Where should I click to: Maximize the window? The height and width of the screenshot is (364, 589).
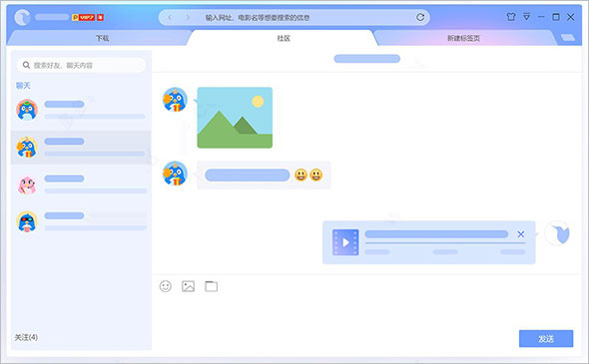pos(556,17)
